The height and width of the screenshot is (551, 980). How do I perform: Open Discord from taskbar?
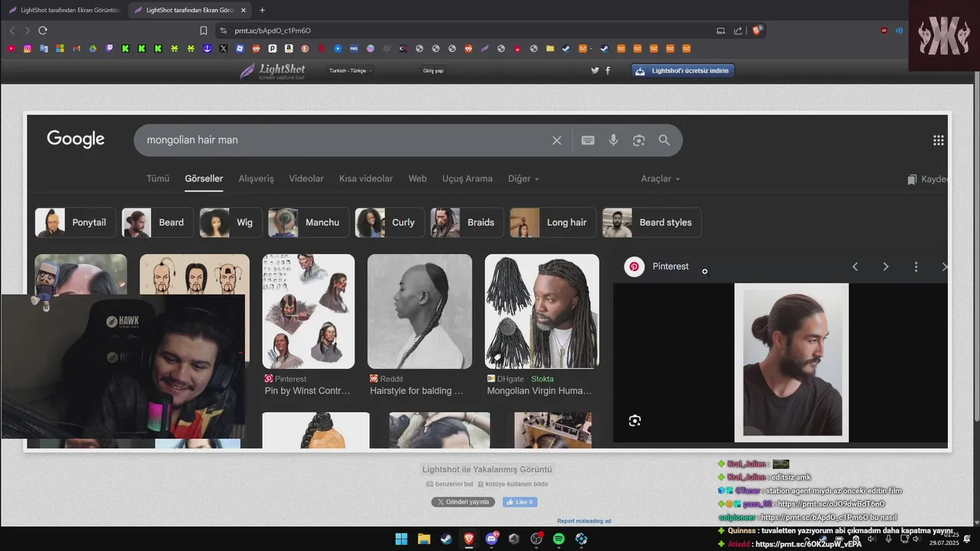click(492, 539)
